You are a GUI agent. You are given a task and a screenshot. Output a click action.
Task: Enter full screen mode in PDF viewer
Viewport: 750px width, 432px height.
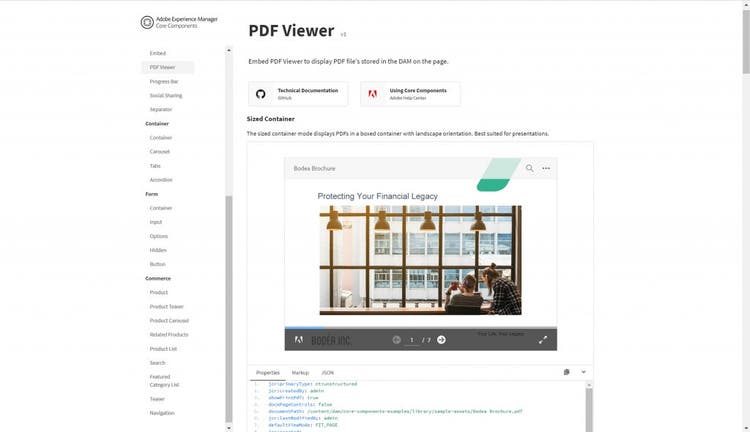pos(543,340)
